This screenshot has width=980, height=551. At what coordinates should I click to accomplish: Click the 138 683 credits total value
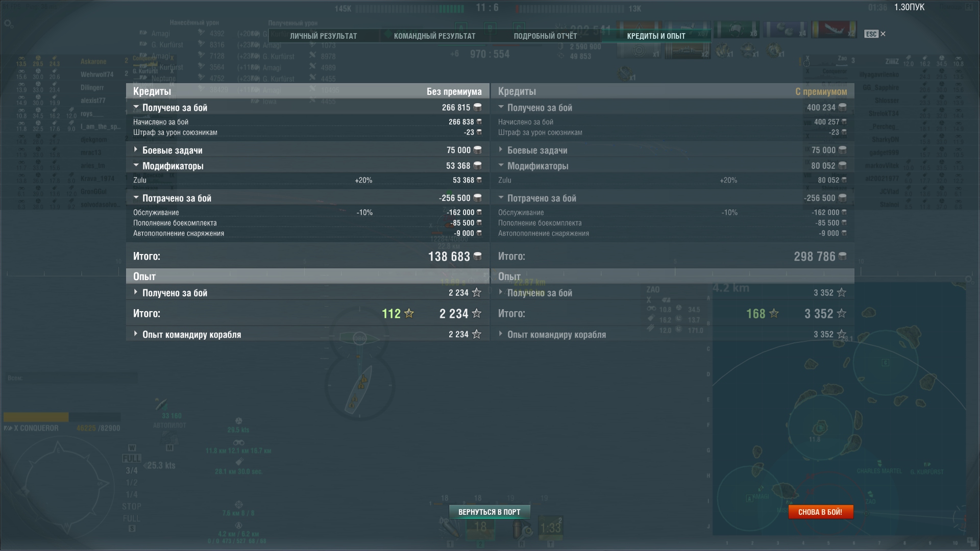(449, 256)
